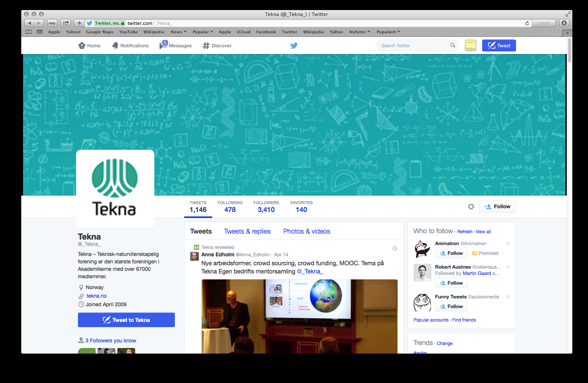Open the Share toolbar button
Screen dimensions: 588x383
coord(66,23)
